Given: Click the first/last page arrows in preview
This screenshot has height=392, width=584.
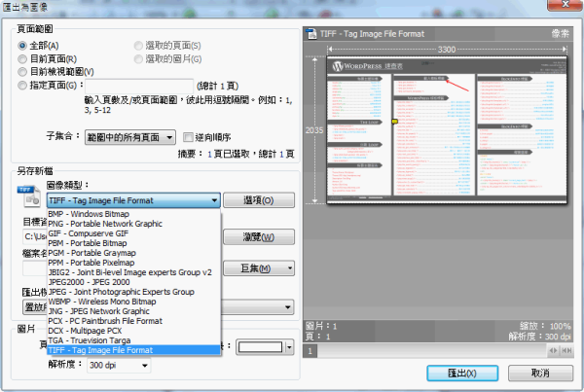Looking at the screenshot, I should tap(566, 350).
